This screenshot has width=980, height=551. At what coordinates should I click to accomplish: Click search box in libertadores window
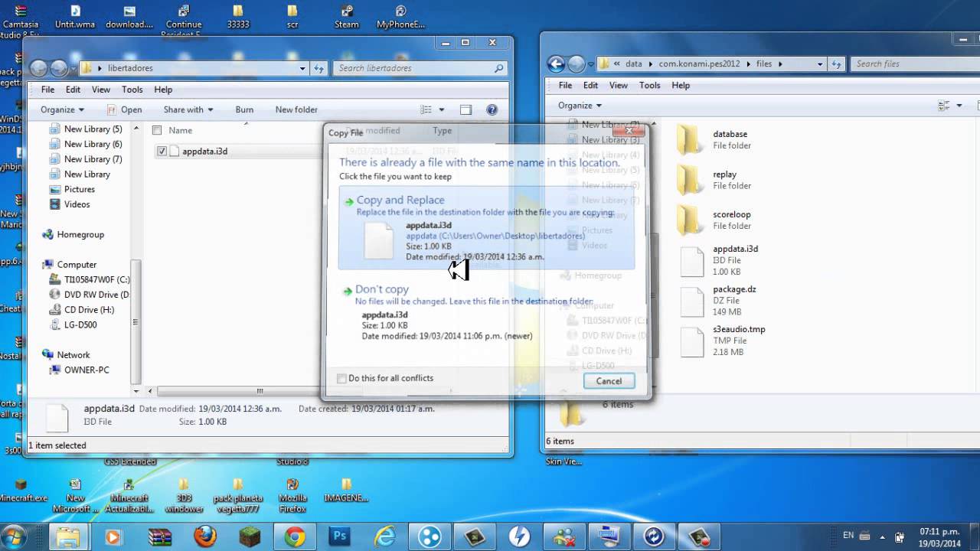click(x=421, y=68)
